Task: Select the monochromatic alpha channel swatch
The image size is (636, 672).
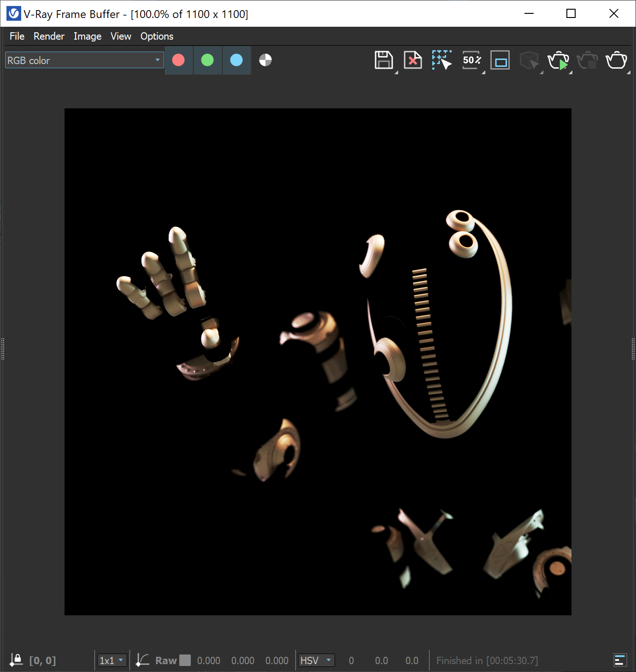Action: click(265, 60)
